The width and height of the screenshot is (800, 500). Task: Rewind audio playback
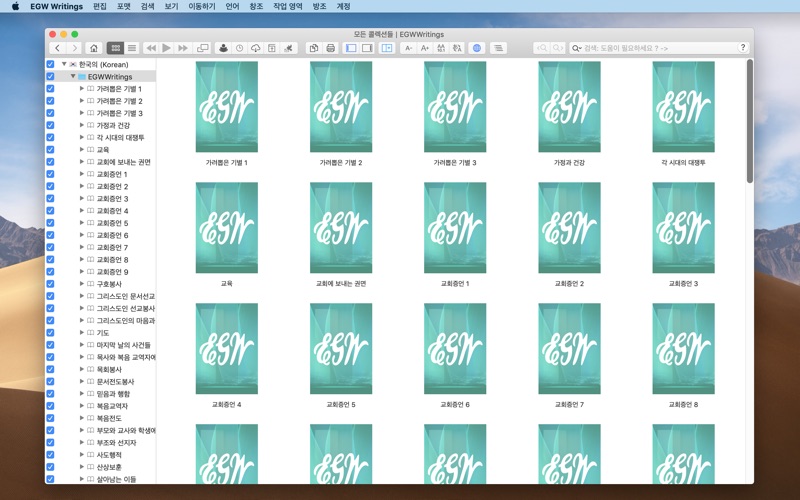click(x=151, y=48)
